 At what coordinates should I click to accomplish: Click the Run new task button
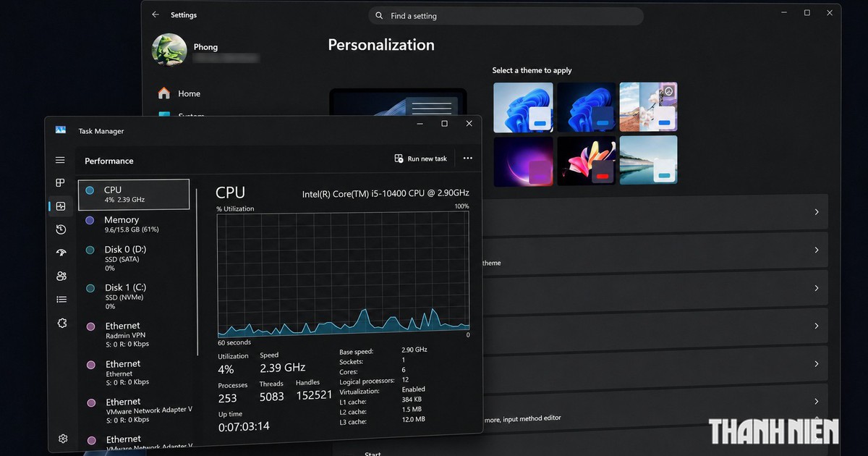[x=420, y=159]
